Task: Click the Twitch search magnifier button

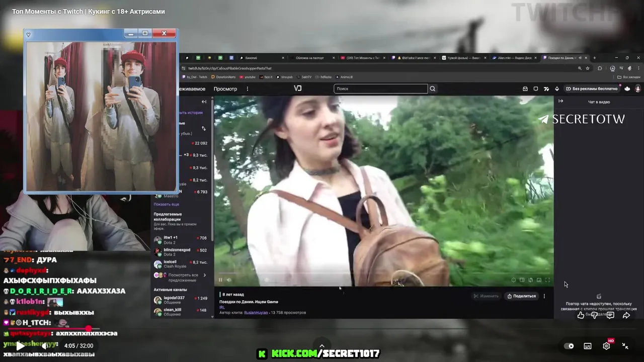Action: point(432,88)
